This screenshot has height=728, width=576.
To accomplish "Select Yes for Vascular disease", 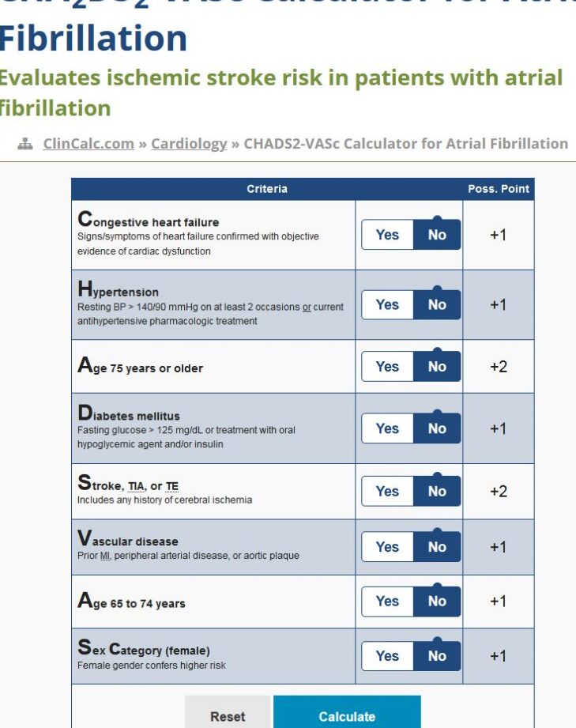I will click(x=387, y=547).
